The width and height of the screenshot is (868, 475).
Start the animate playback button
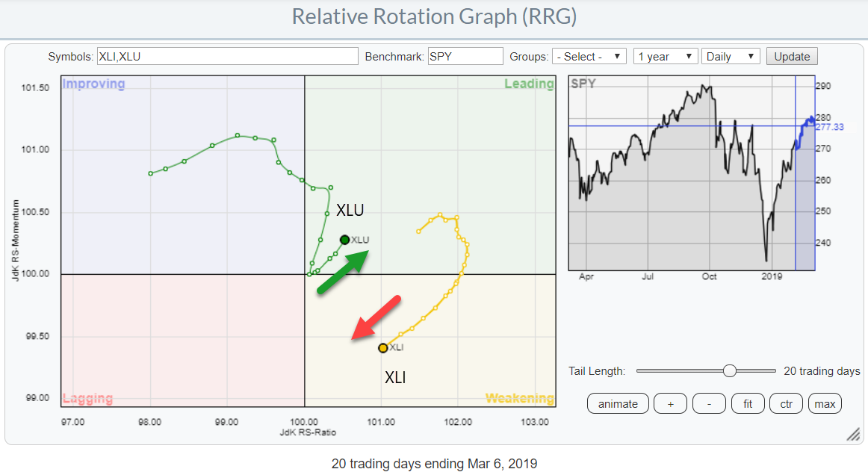[x=618, y=404]
